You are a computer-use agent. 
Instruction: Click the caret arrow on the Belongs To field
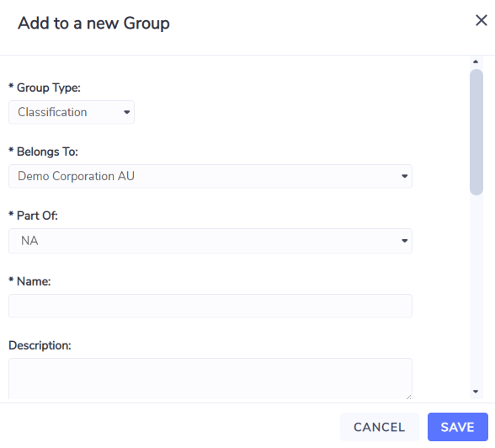coord(404,176)
